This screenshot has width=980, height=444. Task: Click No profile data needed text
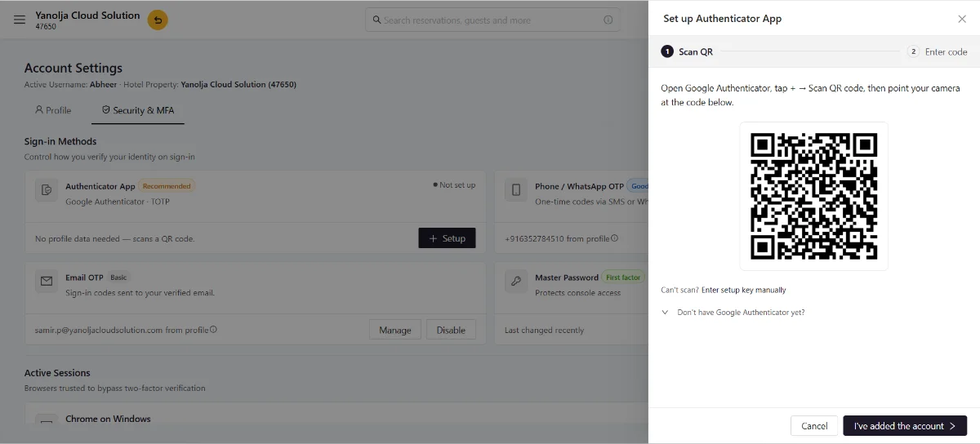[114, 238]
